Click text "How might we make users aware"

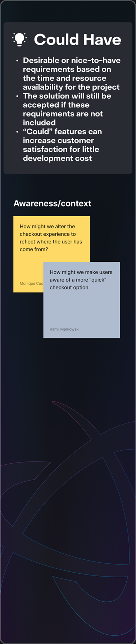[81, 280]
